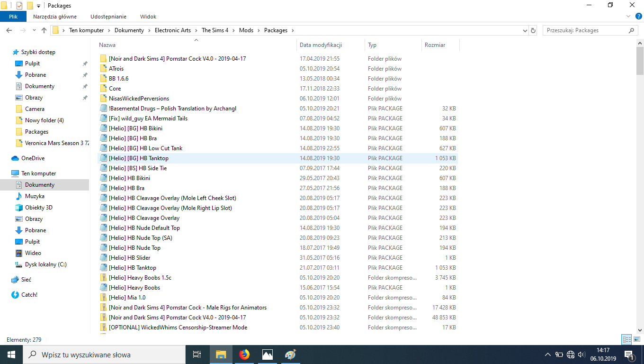Open Task View on taskbar
This screenshot has height=364, width=644.
(x=197, y=355)
